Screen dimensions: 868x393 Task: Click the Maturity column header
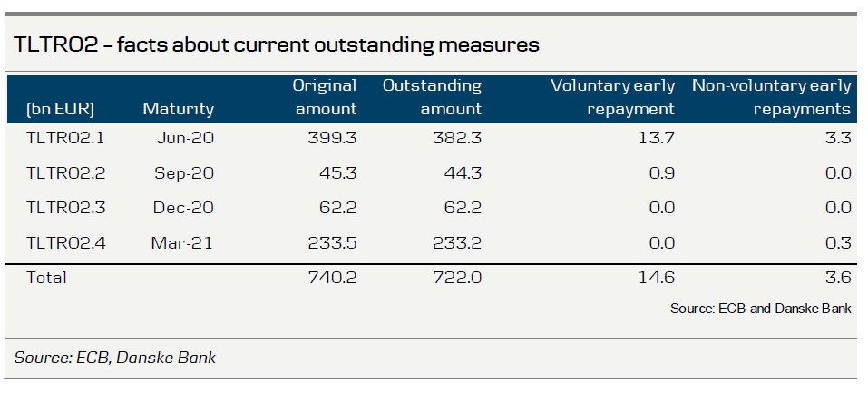(x=178, y=110)
